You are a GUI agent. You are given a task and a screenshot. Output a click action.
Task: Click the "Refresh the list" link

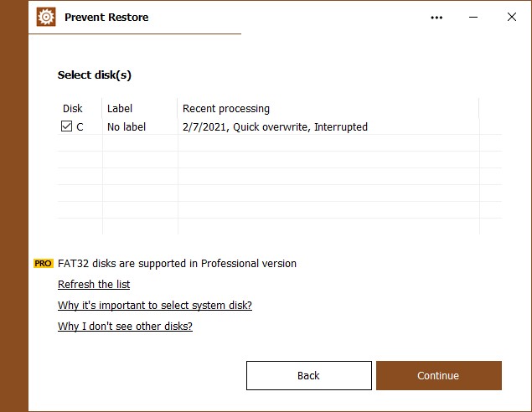coord(94,285)
